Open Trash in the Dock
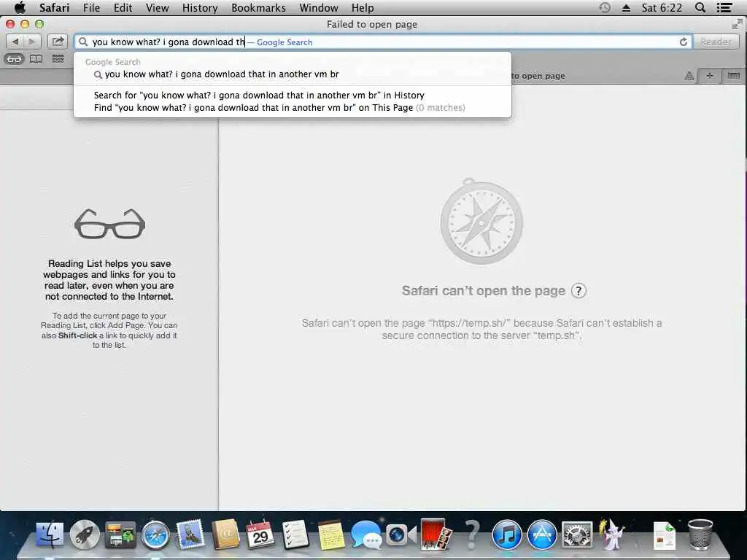Screen dimensions: 747x560 tap(700, 534)
